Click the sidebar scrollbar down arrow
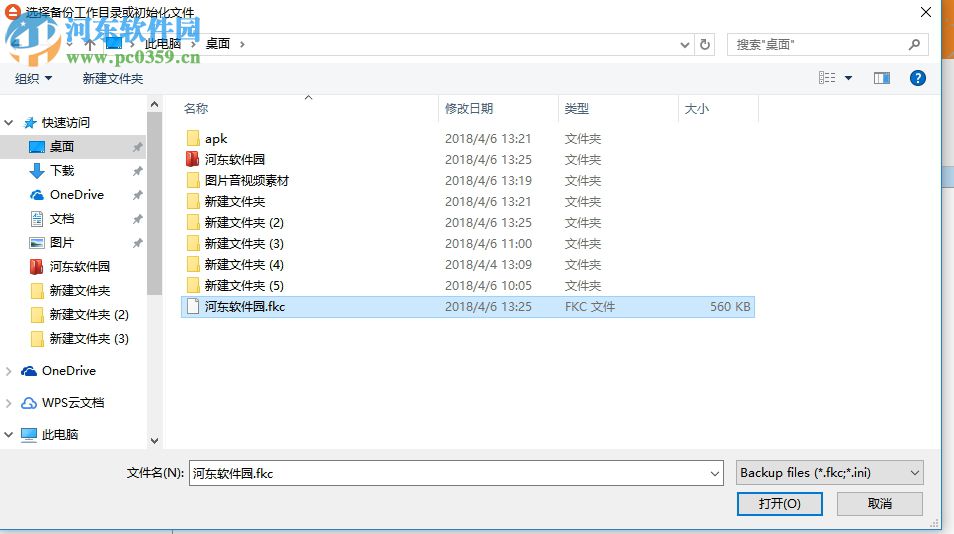 (155, 441)
